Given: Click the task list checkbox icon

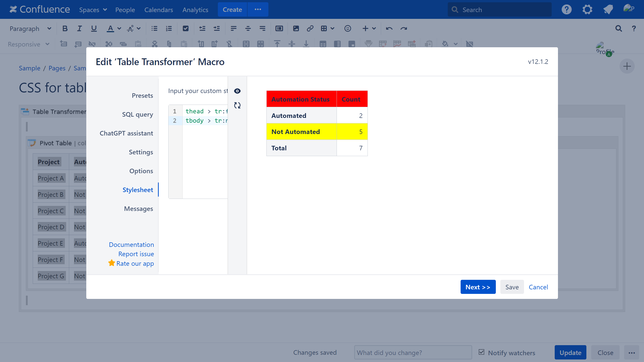Looking at the screenshot, I should pos(186,29).
